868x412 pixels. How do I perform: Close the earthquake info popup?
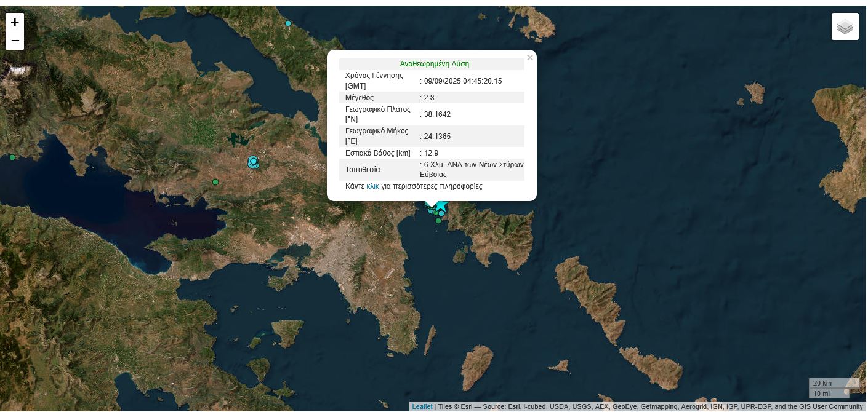529,58
